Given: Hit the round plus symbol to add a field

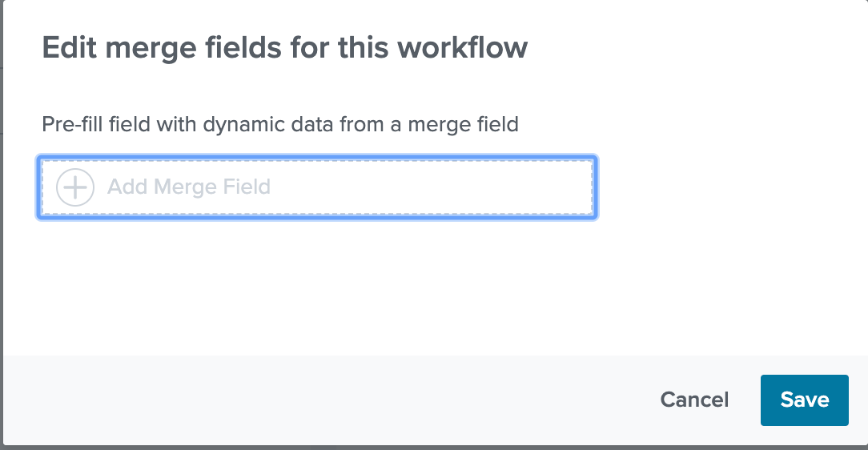Looking at the screenshot, I should [75, 187].
